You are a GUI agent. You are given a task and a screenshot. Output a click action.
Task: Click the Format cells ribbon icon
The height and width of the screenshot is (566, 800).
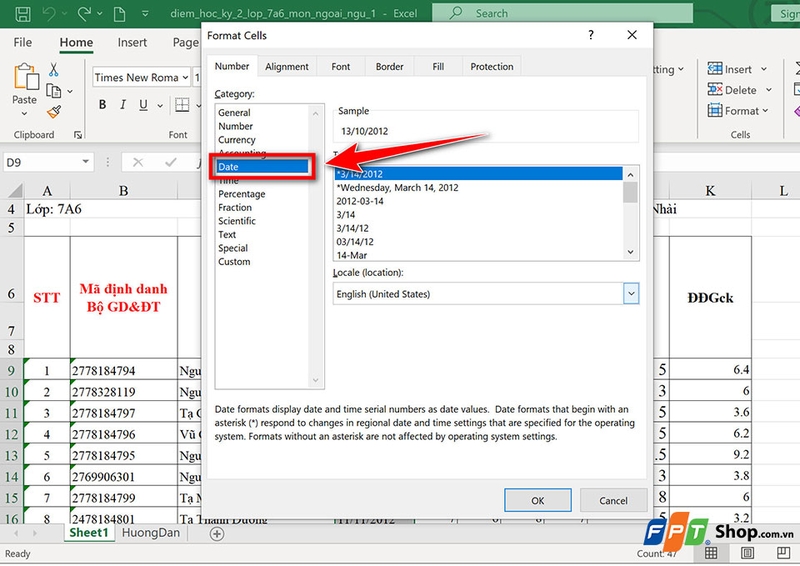point(715,110)
